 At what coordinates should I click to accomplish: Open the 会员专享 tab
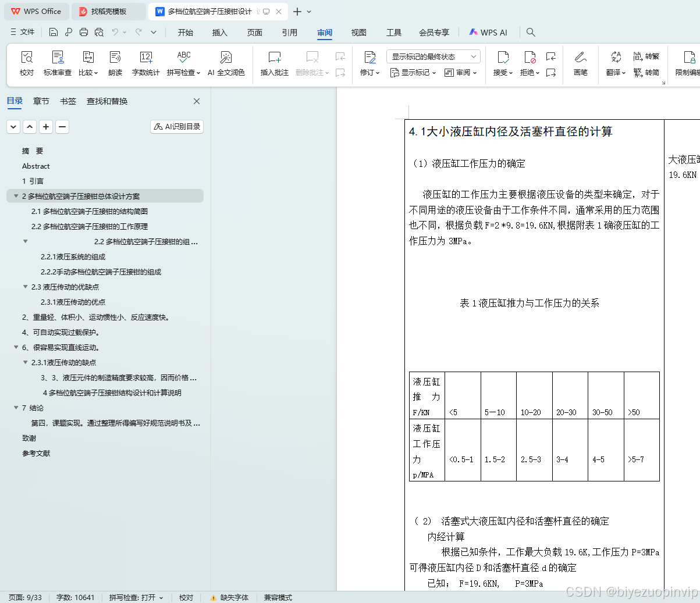tap(434, 33)
